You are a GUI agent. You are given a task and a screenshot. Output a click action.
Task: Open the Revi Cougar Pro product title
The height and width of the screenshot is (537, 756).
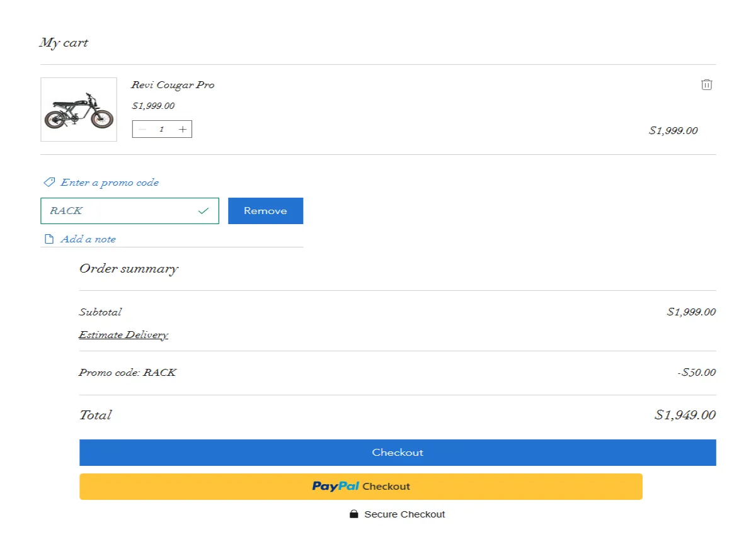click(173, 85)
